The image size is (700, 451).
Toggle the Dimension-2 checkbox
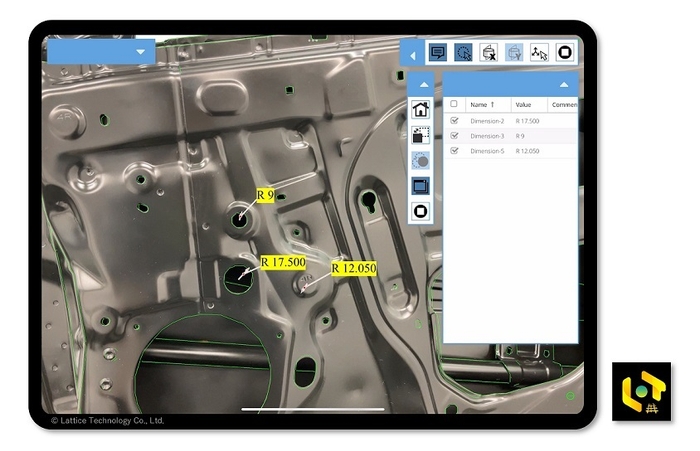[x=455, y=121]
